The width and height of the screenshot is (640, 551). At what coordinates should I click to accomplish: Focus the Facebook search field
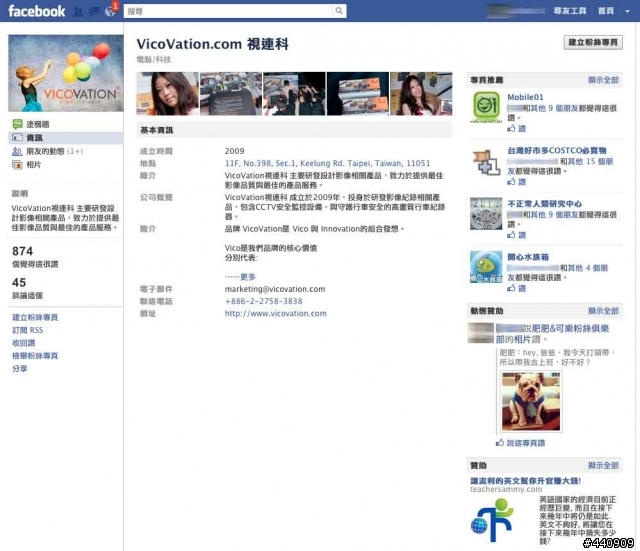(x=228, y=11)
